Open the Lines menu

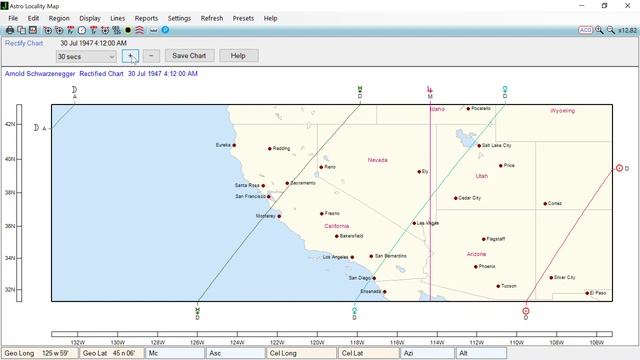click(x=118, y=18)
